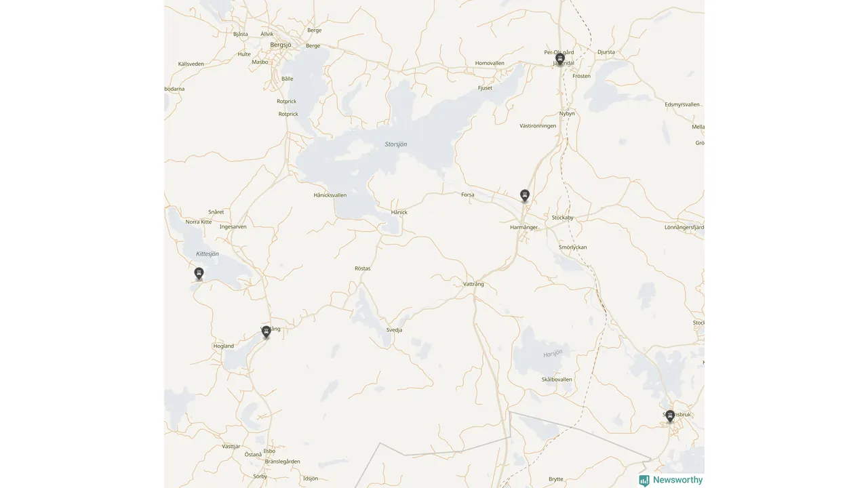Image resolution: width=868 pixels, height=488 pixels.
Task: Click the Horsjön lake label
Action: [x=553, y=354]
